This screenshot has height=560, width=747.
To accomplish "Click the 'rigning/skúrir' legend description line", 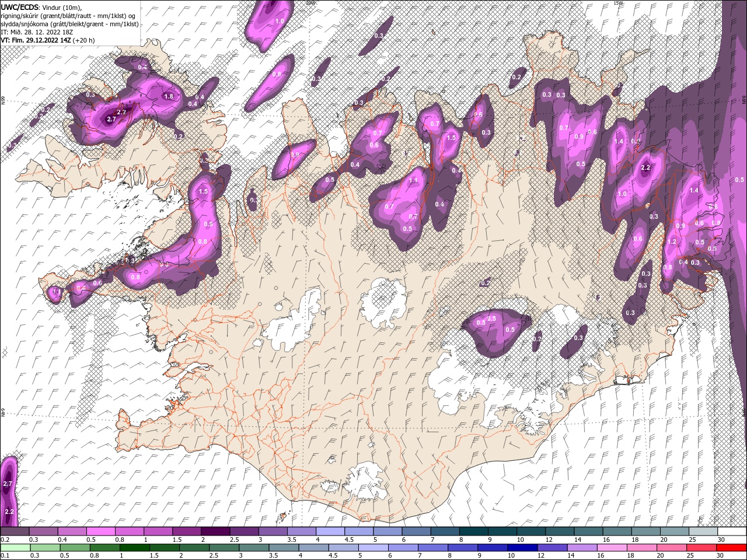I will 69,16.
